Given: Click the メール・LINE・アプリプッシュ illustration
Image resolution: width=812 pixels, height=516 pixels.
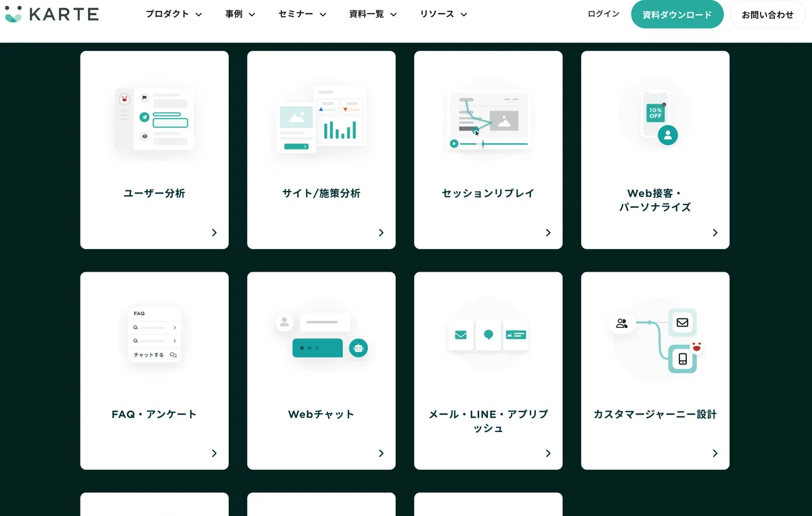Looking at the screenshot, I should pos(488,335).
